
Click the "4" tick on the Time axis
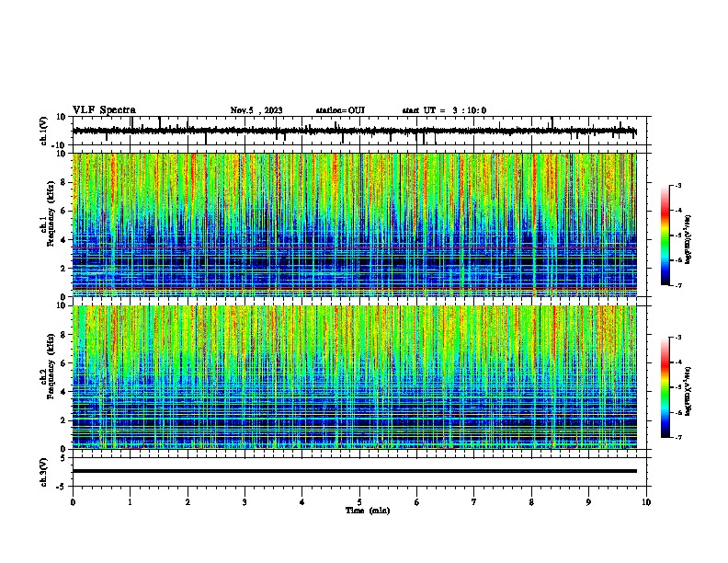[302, 502]
